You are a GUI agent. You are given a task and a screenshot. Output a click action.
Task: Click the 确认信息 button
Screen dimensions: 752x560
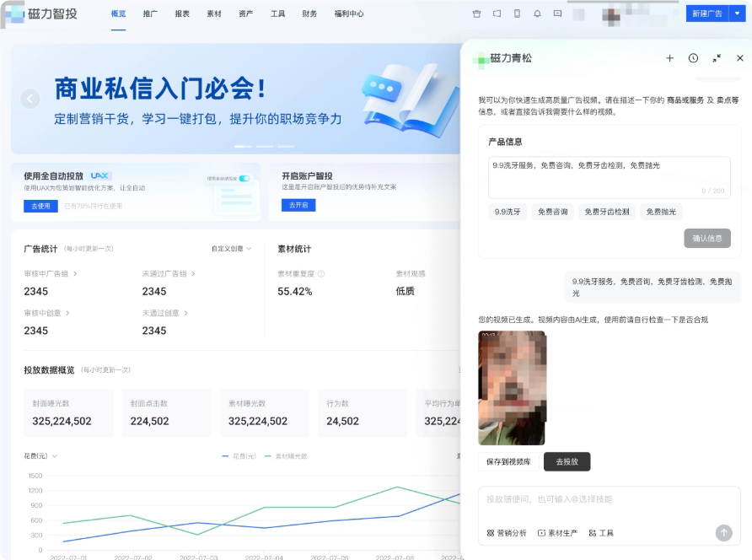[707, 239]
